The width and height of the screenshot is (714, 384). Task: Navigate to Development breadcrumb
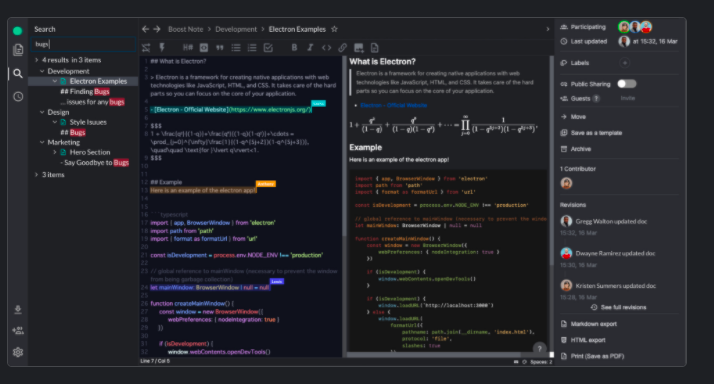236,29
